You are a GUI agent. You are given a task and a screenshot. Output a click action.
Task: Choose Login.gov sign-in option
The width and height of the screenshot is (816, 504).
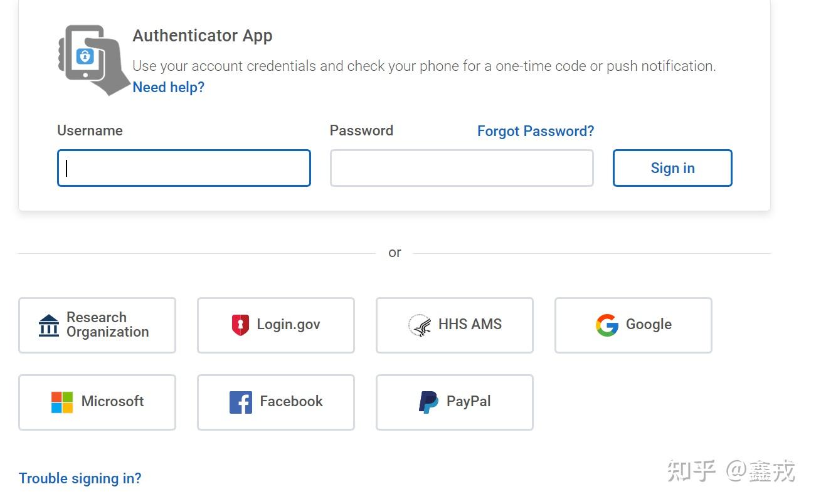pos(276,325)
